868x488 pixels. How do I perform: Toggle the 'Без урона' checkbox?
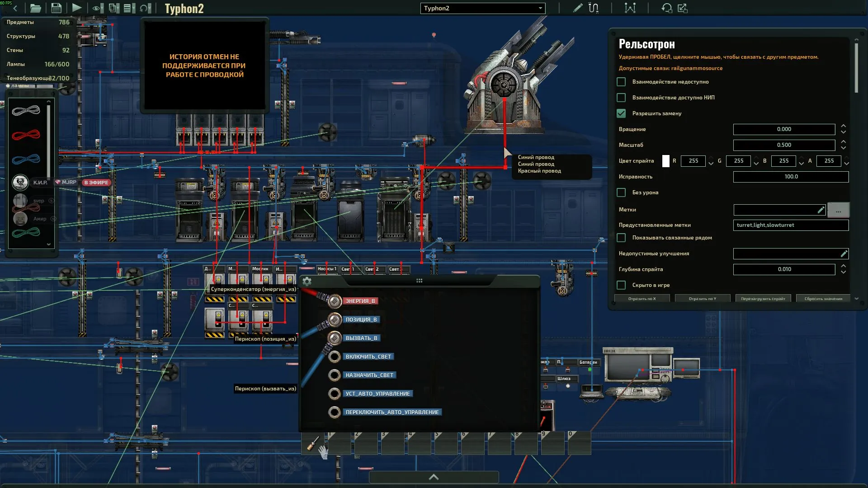pos(621,192)
